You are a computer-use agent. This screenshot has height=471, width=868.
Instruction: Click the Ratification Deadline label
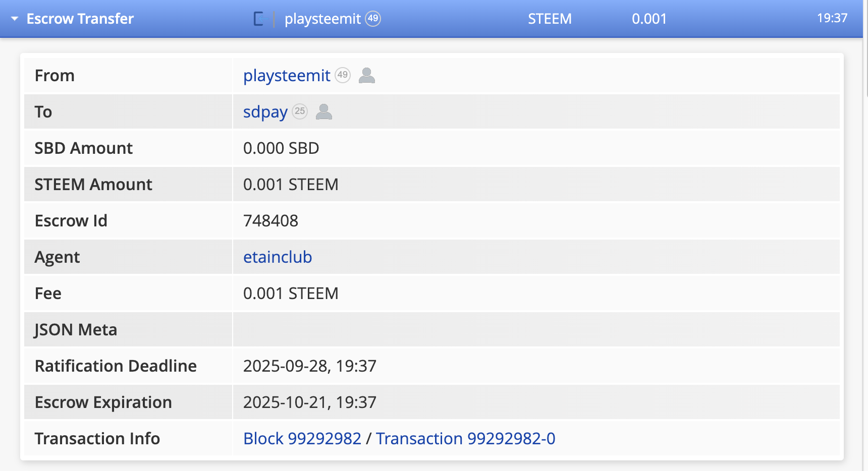(x=116, y=366)
